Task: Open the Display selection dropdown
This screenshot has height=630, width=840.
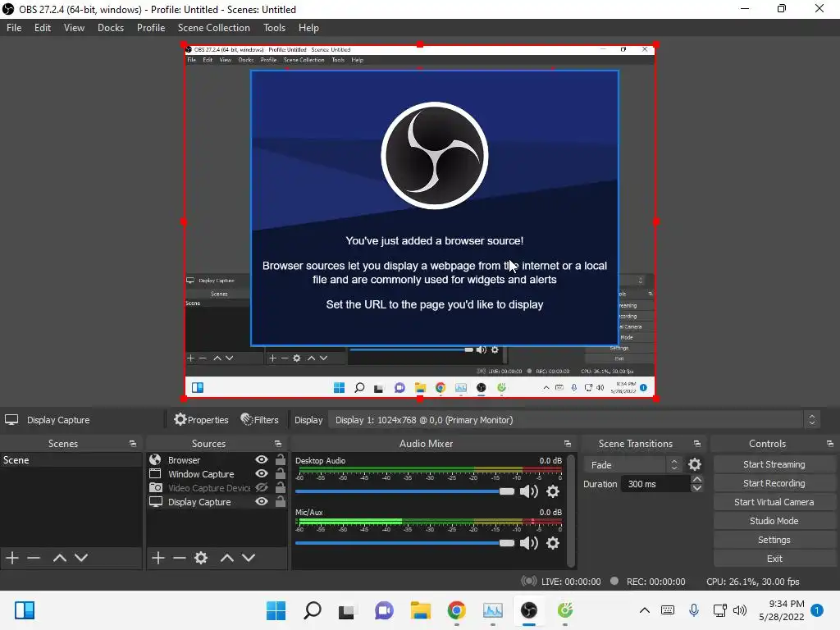Action: click(x=573, y=420)
